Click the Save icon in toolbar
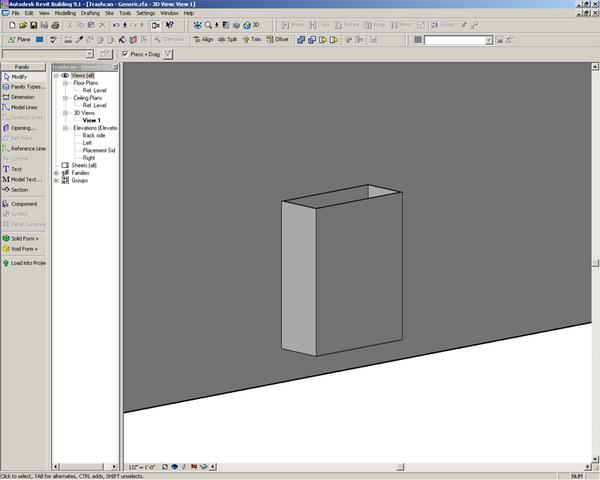600x480 pixels. pos(31,24)
